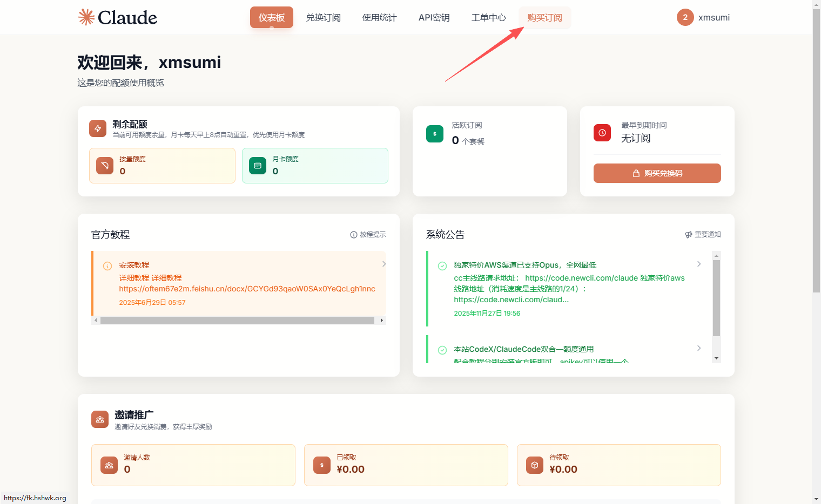821x504 pixels.
Task: Click the tutorial horizontal scrollbar
Action: coord(238,321)
